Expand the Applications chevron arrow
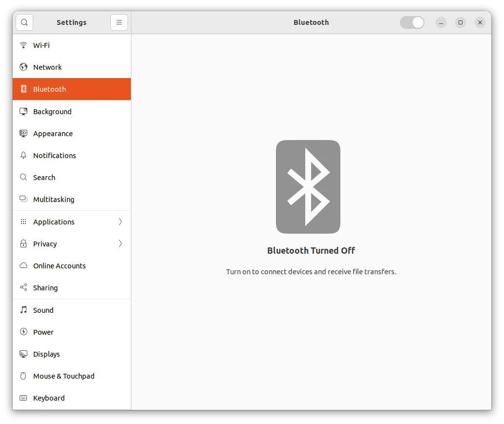Screen dimensions: 504x424 click(120, 222)
